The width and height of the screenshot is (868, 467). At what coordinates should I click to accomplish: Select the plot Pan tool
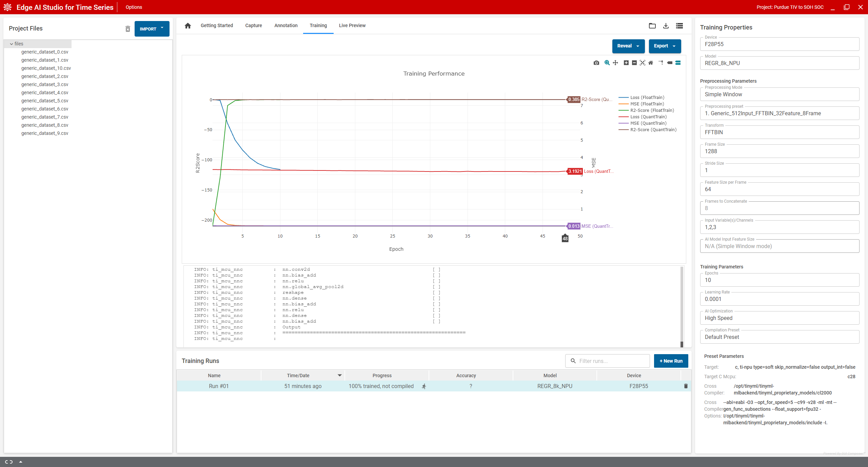pos(615,63)
